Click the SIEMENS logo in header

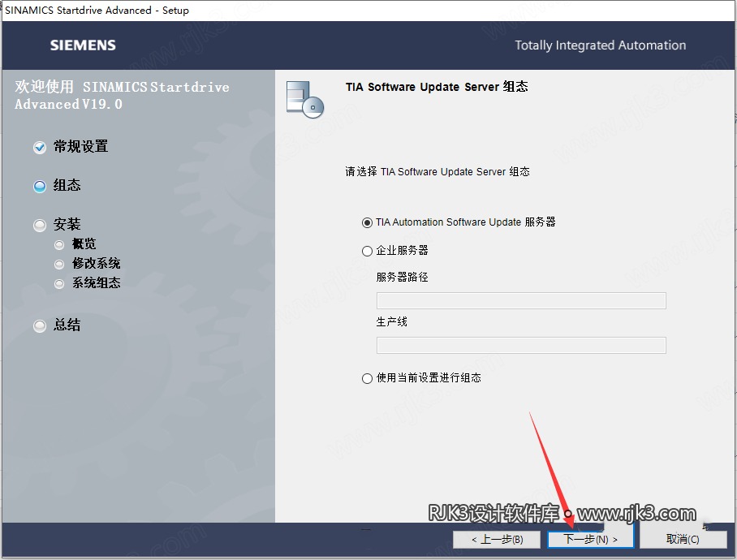pos(83,45)
